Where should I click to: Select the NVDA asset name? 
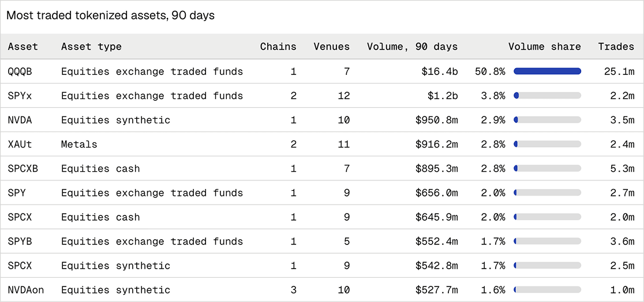pyautogui.click(x=20, y=120)
